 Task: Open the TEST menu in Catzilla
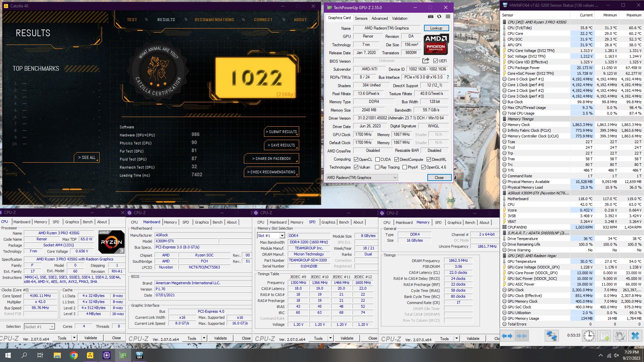click(x=132, y=20)
